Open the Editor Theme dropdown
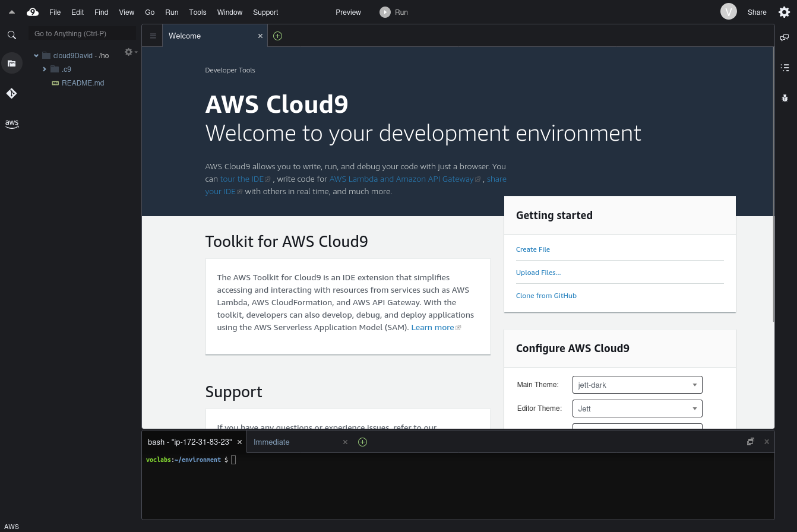This screenshot has width=797, height=532. click(637, 408)
